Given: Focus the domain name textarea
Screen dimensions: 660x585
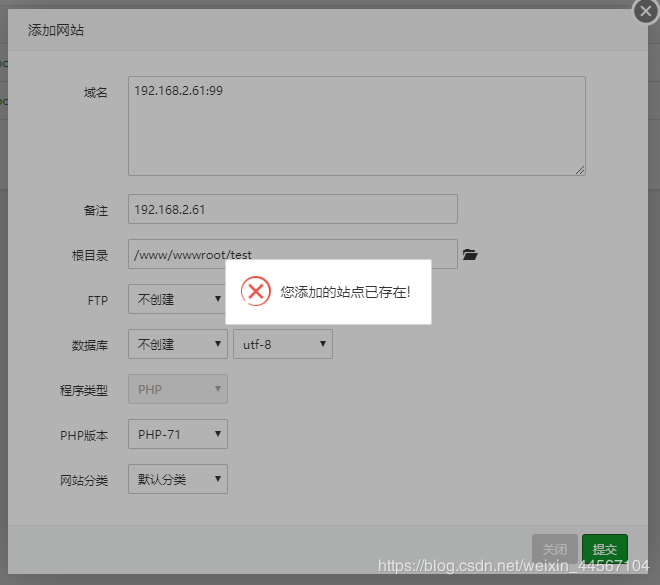Looking at the screenshot, I should [357, 126].
